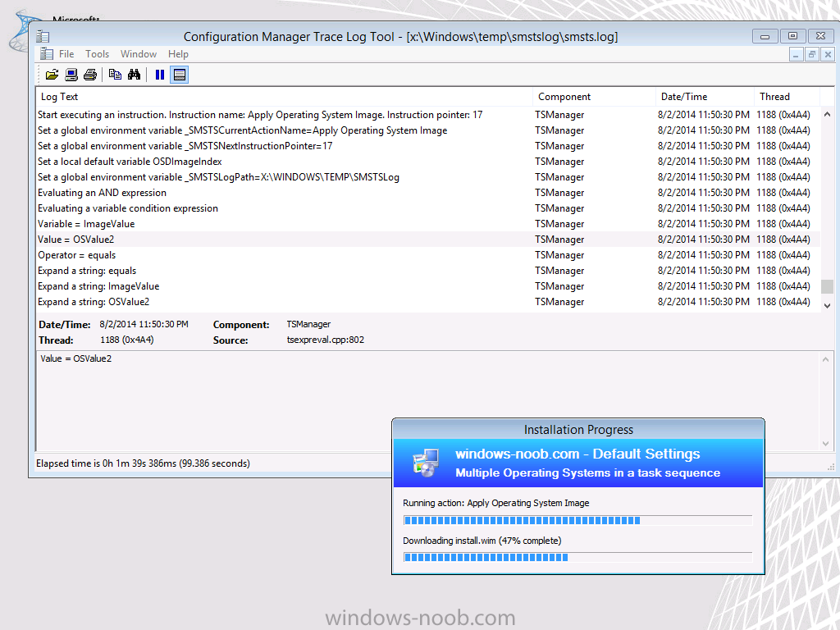This screenshot has width=840, height=630.
Task: Select the '_SMSTSLogPath=X:\WINDOWS\TEMP\SMSTSLog' row
Action: click(427, 177)
